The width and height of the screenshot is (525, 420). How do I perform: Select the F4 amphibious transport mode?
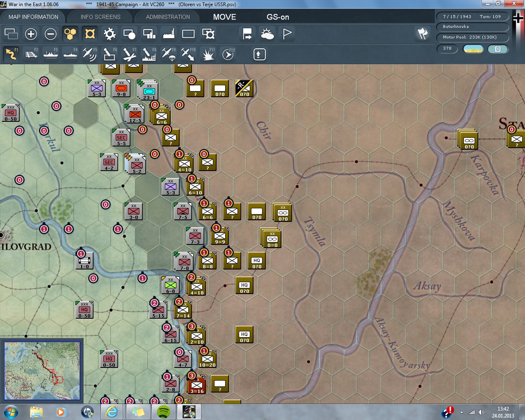[x=70, y=54]
